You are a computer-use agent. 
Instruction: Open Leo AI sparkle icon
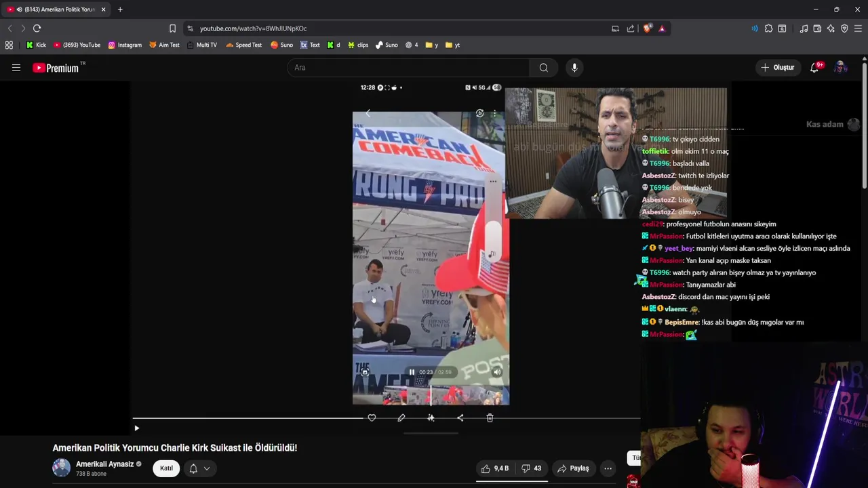831,28
